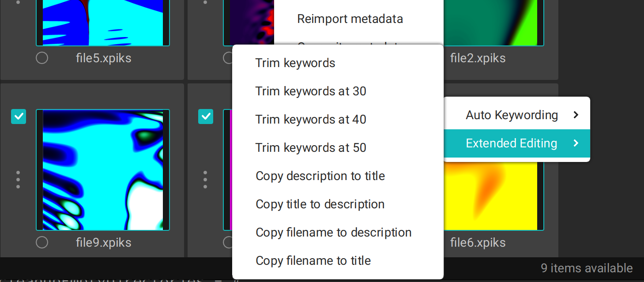Select Trim keywords at 30
Image resolution: width=644 pixels, height=282 pixels.
click(310, 91)
